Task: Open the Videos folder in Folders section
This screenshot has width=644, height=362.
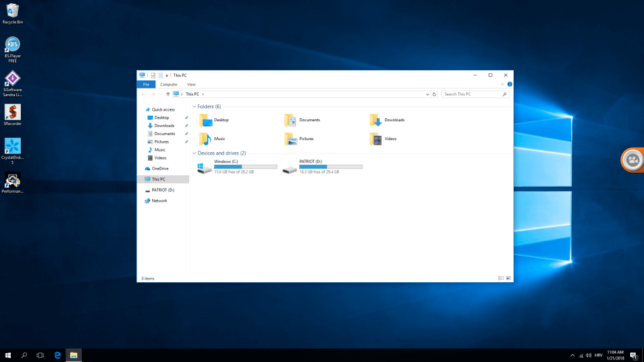Action: pyautogui.click(x=375, y=139)
